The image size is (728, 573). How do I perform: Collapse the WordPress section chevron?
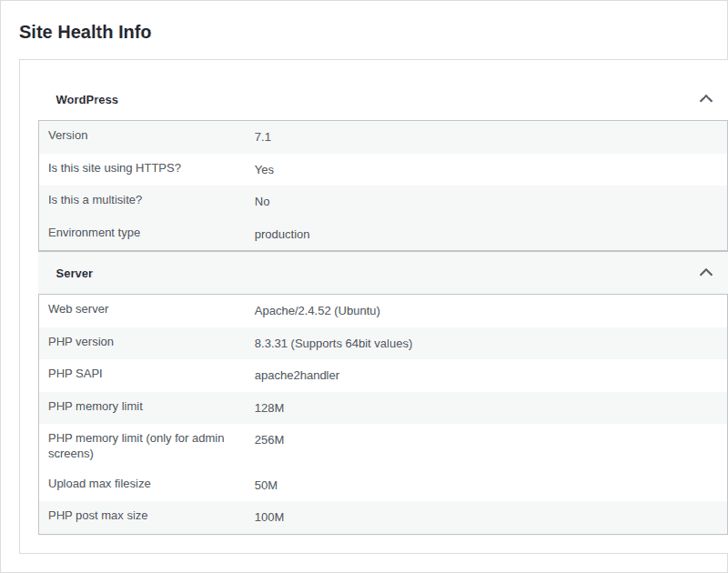706,99
